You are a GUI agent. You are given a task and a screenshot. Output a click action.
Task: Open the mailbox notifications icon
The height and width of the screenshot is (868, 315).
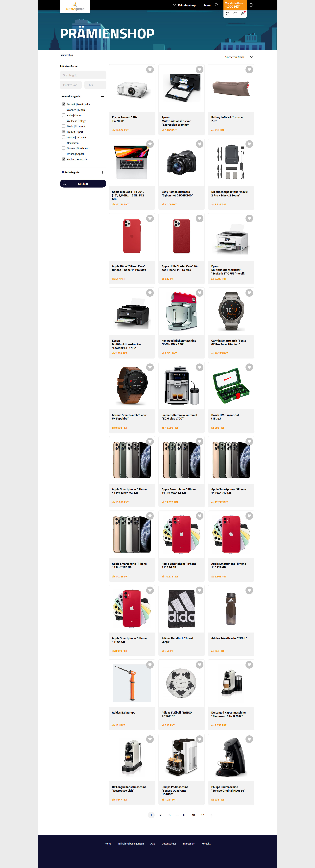pyautogui.click(x=243, y=14)
